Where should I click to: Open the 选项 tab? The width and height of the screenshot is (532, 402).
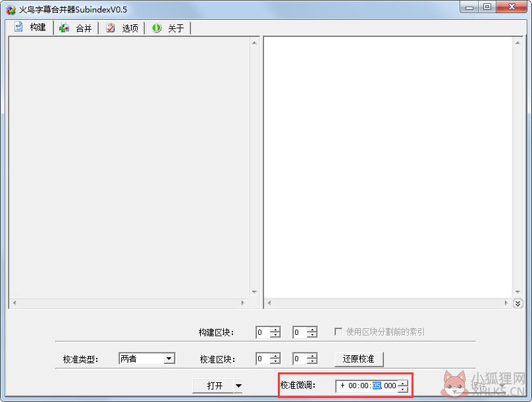pyautogui.click(x=122, y=28)
